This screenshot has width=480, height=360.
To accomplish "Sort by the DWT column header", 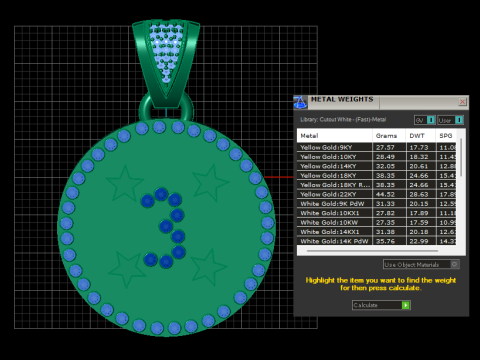I will click(421, 136).
